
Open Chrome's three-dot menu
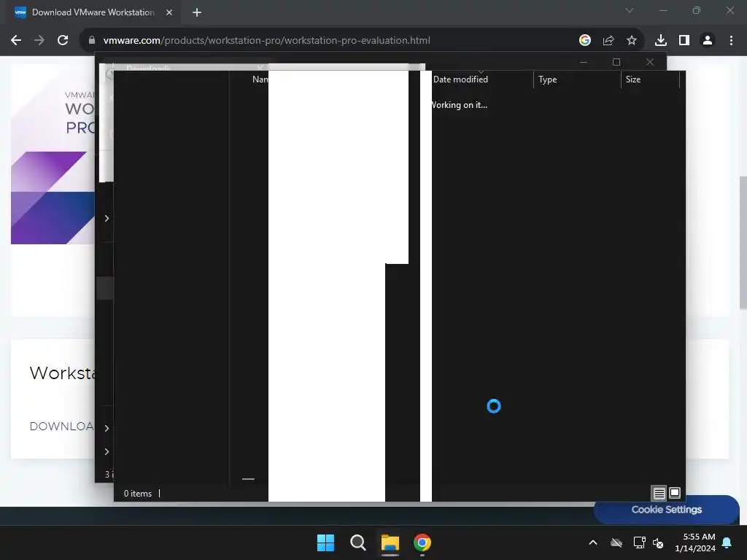pyautogui.click(x=731, y=41)
